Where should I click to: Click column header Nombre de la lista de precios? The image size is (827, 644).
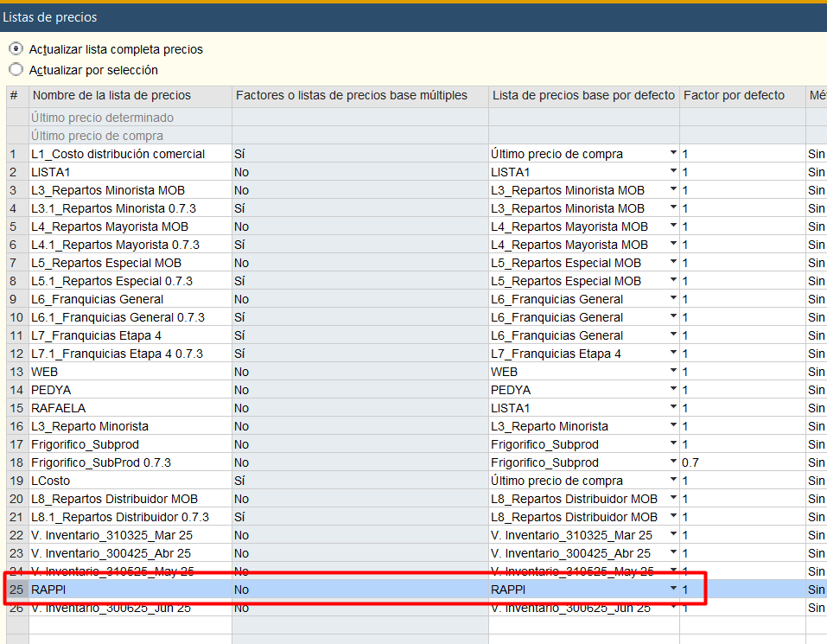pos(130,95)
